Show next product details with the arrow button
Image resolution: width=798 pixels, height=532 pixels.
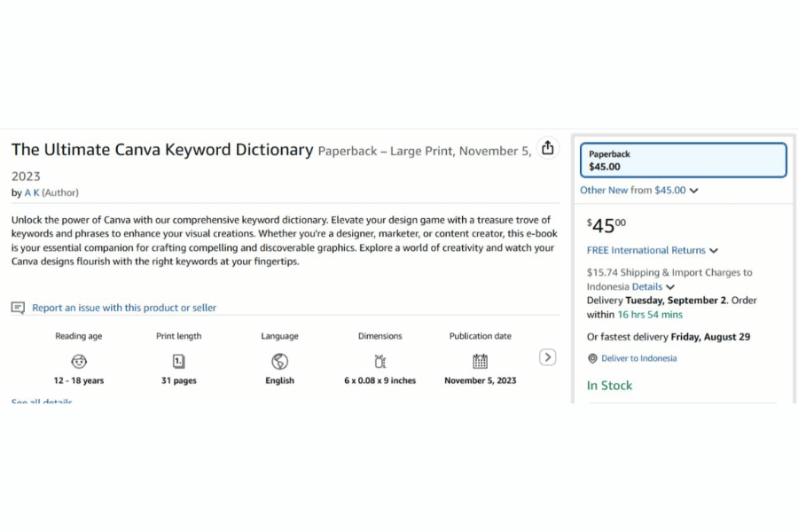[x=548, y=357]
